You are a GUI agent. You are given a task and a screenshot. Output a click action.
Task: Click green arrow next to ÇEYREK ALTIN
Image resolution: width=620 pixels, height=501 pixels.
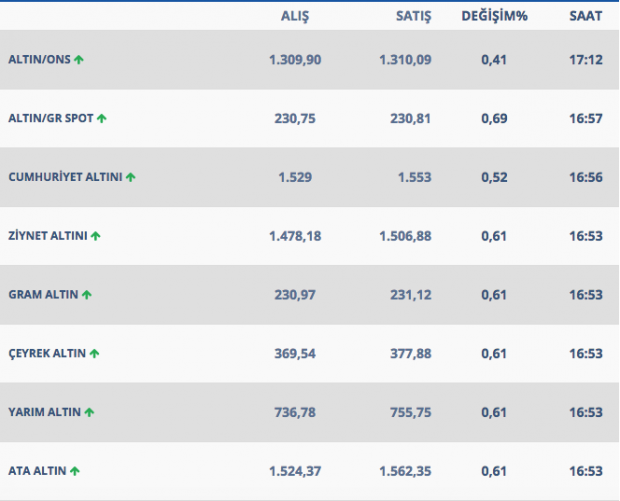point(95,353)
